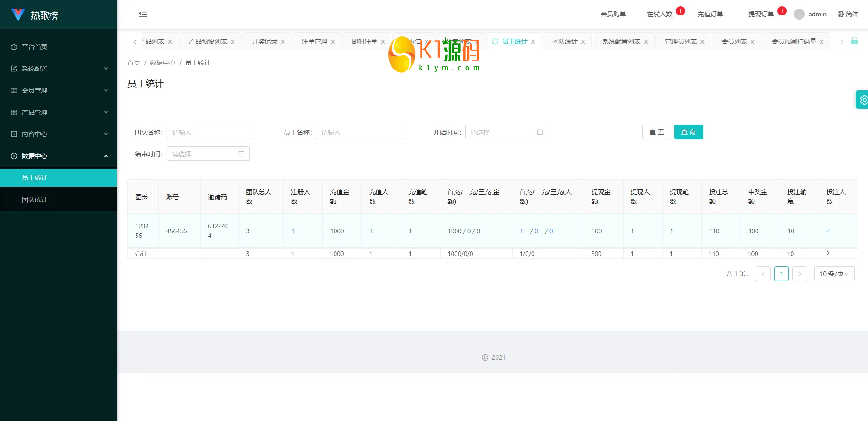This screenshot has width=868, height=421.
Task: Close the 注单管理 tab
Action: tap(333, 42)
